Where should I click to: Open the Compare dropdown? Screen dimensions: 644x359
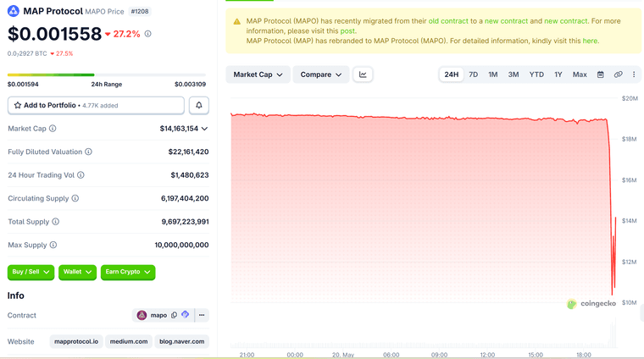(x=321, y=75)
